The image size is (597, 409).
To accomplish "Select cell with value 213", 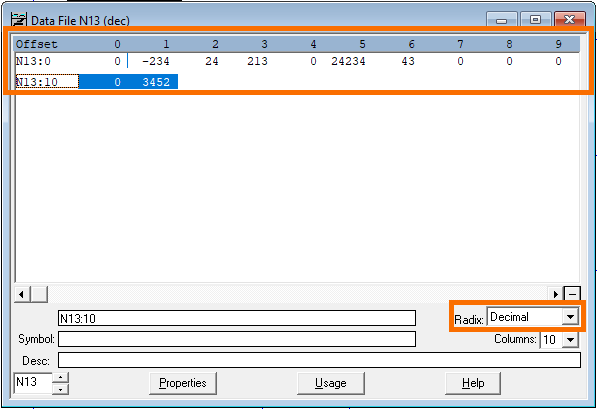I will 257,61.
